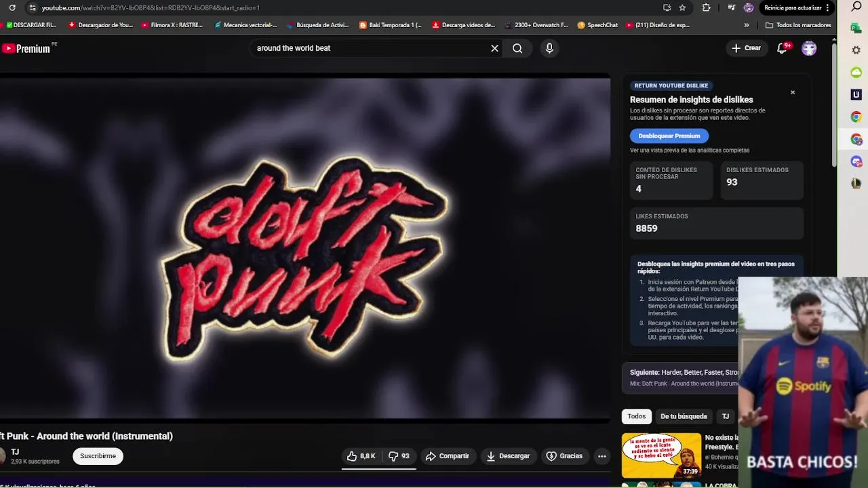The height and width of the screenshot is (488, 868).
Task: Select the 'De tu búsqueda' chip
Action: click(684, 416)
